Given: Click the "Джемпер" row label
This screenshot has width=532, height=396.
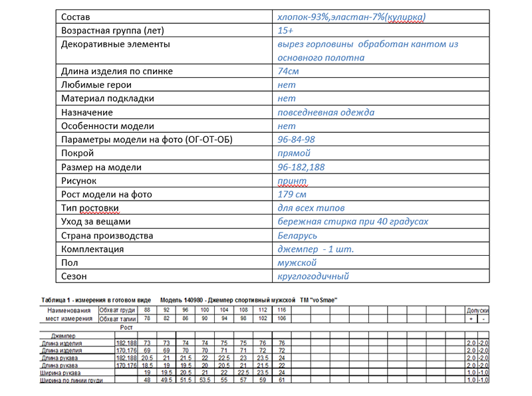Looking at the screenshot, I should click(63, 336).
